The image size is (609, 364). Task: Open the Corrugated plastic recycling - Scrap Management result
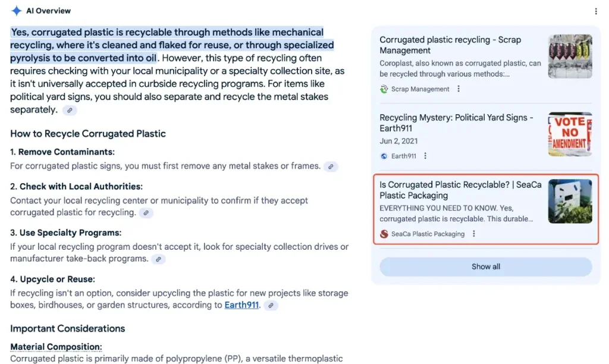point(450,45)
